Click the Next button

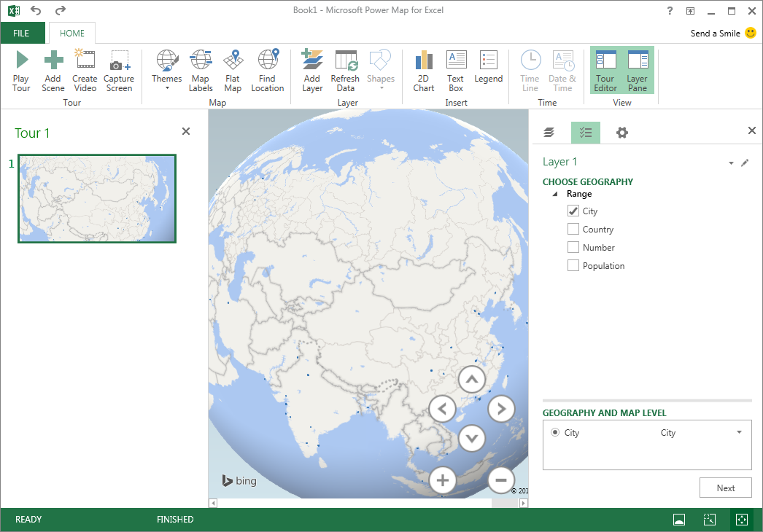726,488
